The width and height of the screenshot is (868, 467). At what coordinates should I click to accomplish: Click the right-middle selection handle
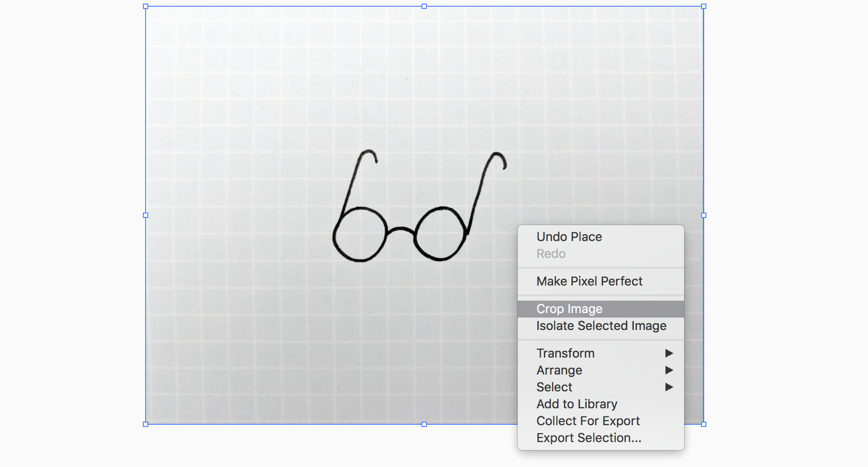704,215
